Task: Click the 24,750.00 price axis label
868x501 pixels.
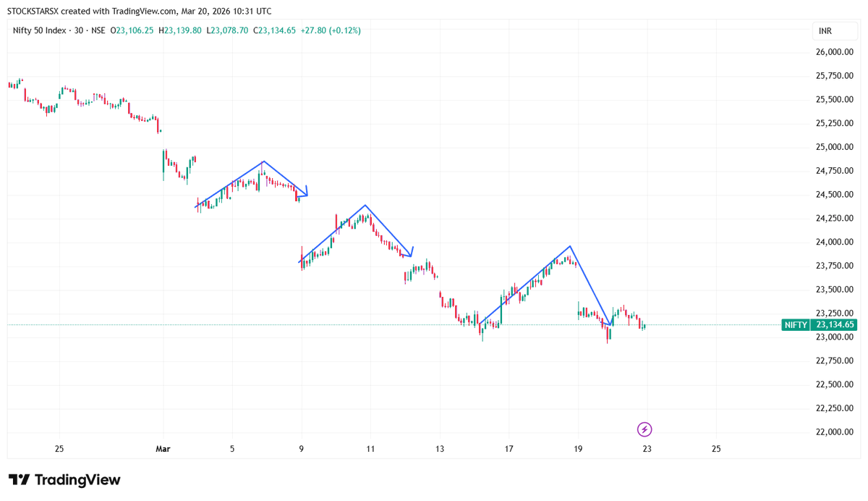Action: (834, 171)
